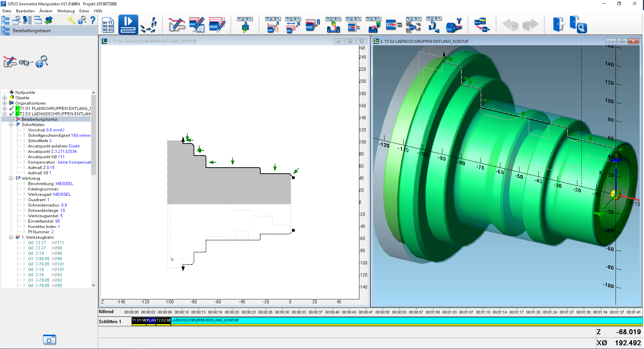Click the magnifier zoom icon in left panel
The image size is (644, 349).
(x=42, y=62)
